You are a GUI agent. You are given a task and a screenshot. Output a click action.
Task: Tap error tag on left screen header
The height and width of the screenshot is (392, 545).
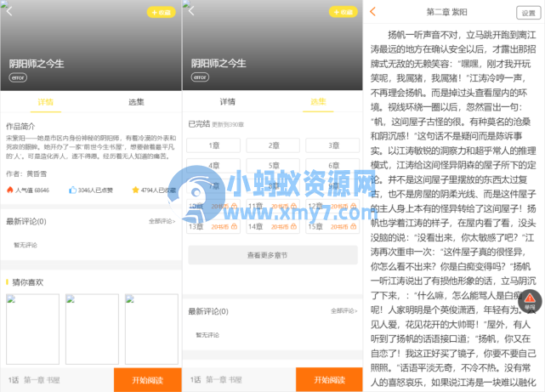pyautogui.click(x=18, y=77)
